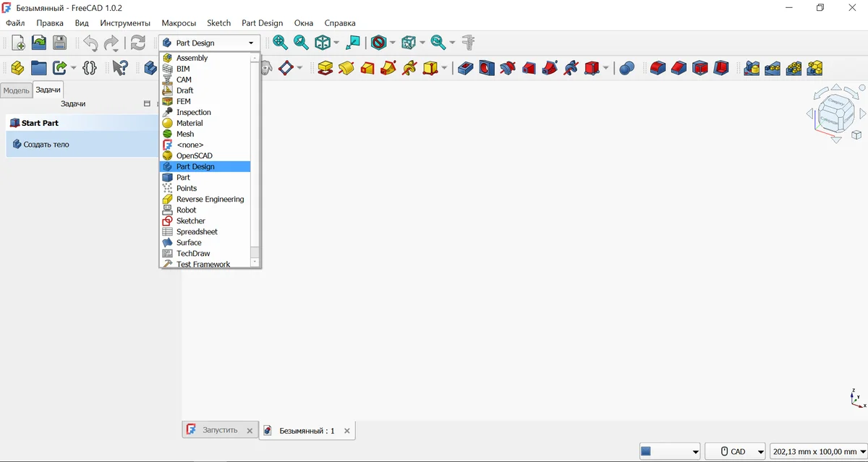The width and height of the screenshot is (868, 462).
Task: Open the CAD navigation style dropdown
Action: pos(735,451)
